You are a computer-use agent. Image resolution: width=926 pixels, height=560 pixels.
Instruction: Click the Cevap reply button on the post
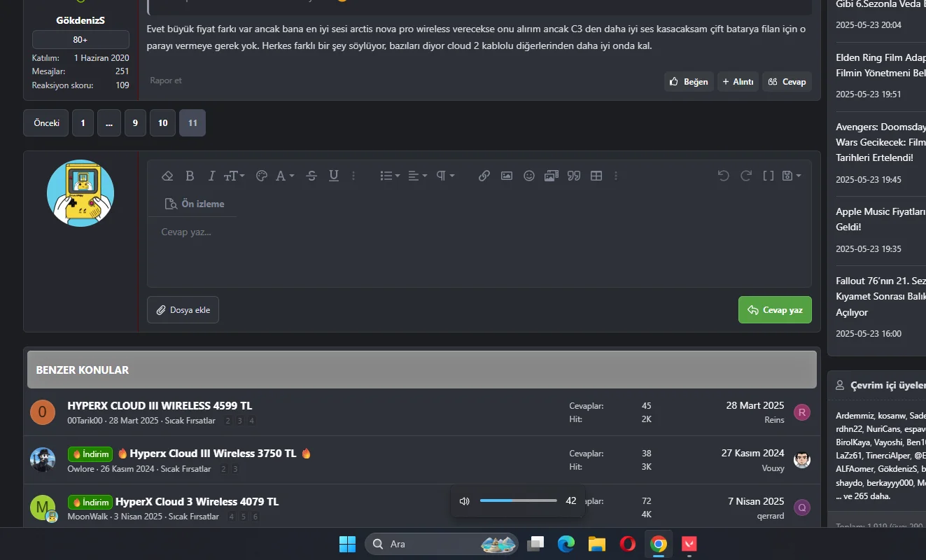point(787,82)
